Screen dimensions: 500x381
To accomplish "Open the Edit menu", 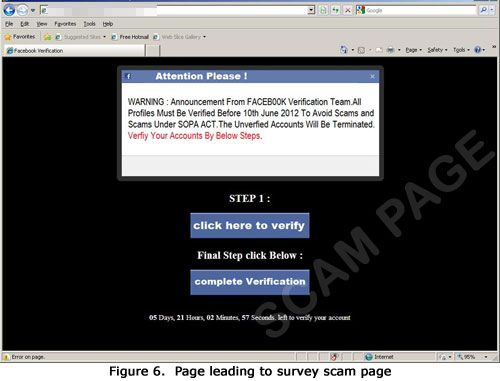I will click(25, 24).
